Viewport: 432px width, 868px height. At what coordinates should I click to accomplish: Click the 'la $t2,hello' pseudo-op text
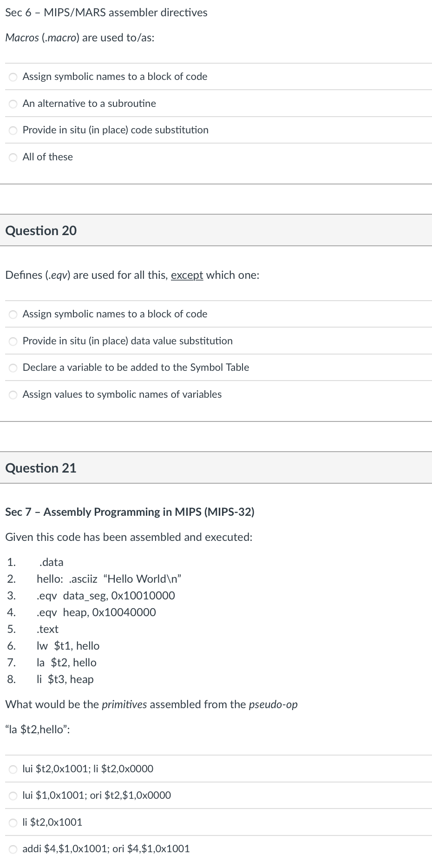pyautogui.click(x=37, y=729)
